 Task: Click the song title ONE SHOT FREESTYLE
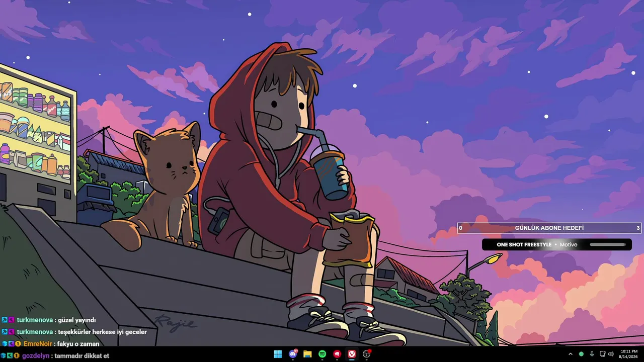coord(524,245)
